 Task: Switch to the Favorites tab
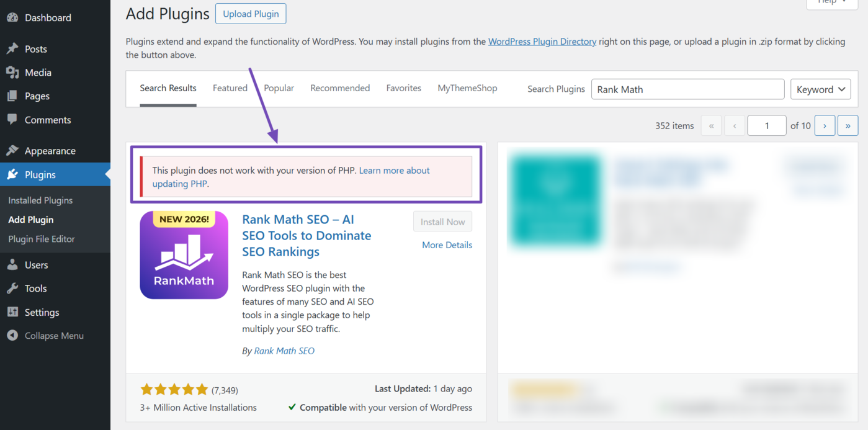tap(404, 88)
